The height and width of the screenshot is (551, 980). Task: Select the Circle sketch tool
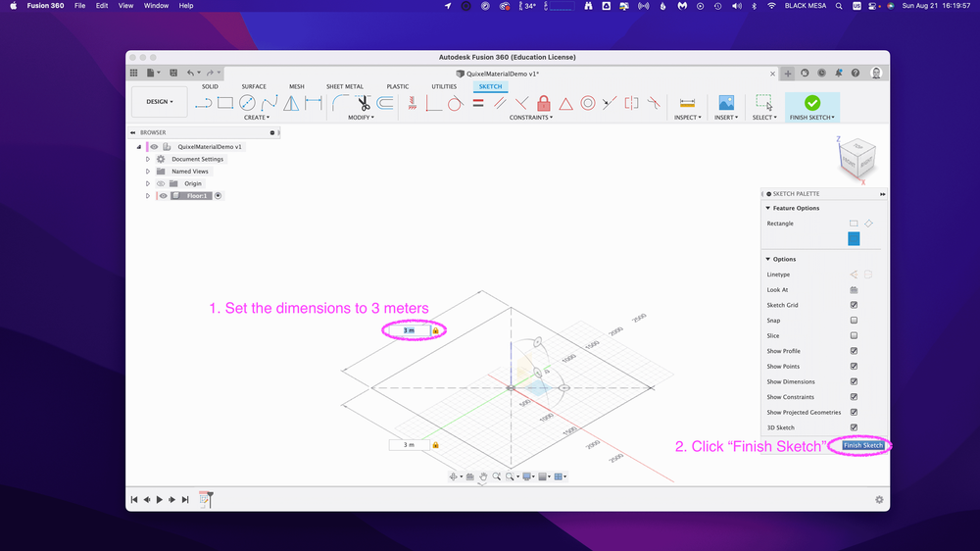(248, 103)
